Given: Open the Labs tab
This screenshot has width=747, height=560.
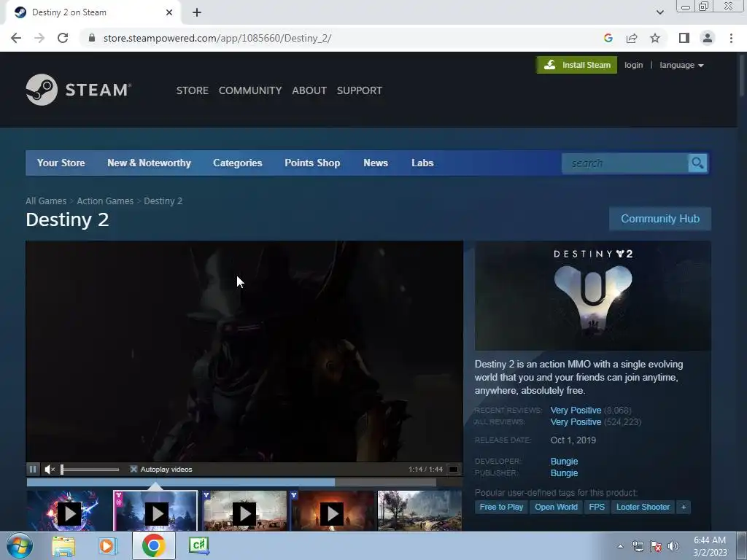Looking at the screenshot, I should coord(422,163).
